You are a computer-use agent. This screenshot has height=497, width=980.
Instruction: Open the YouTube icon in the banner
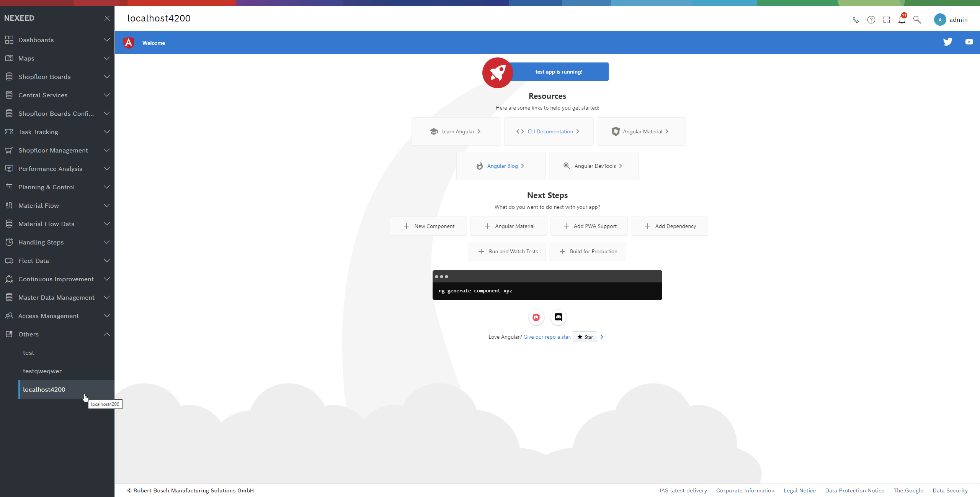coord(969,42)
